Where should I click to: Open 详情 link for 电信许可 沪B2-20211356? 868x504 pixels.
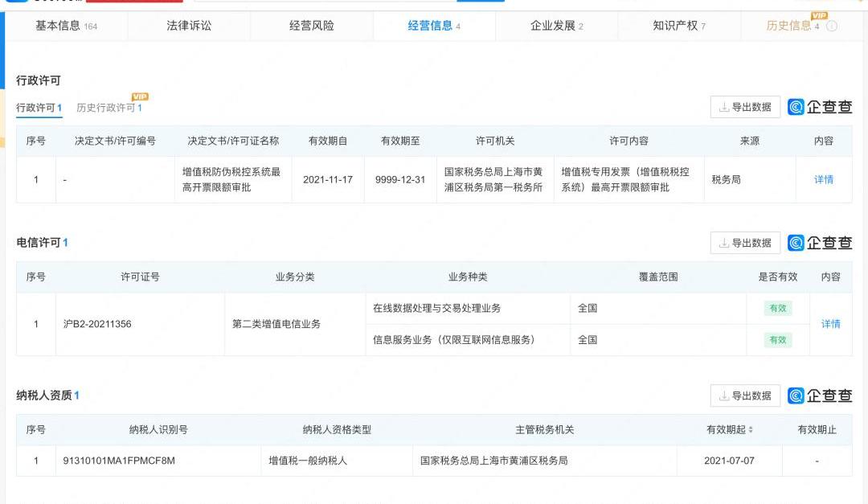pos(830,324)
